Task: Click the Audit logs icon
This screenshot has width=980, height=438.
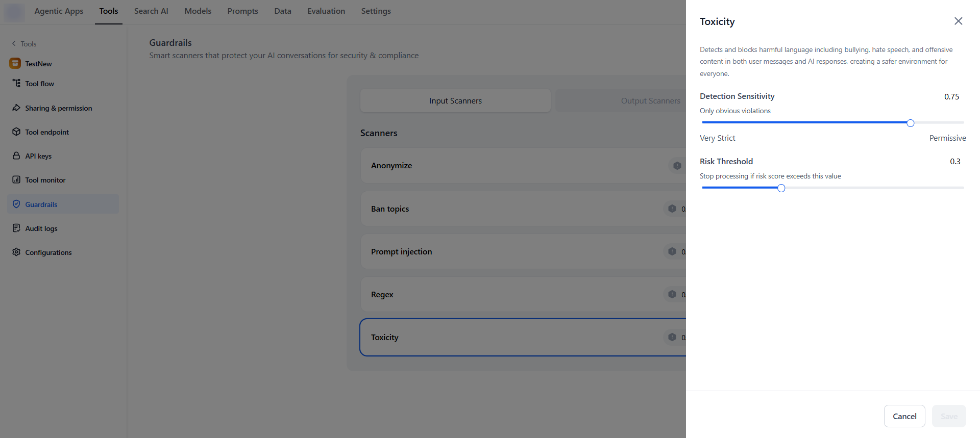Action: click(x=16, y=228)
